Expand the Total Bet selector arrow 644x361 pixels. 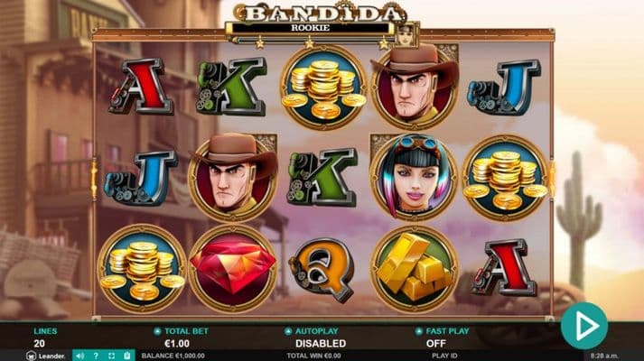tap(157, 331)
